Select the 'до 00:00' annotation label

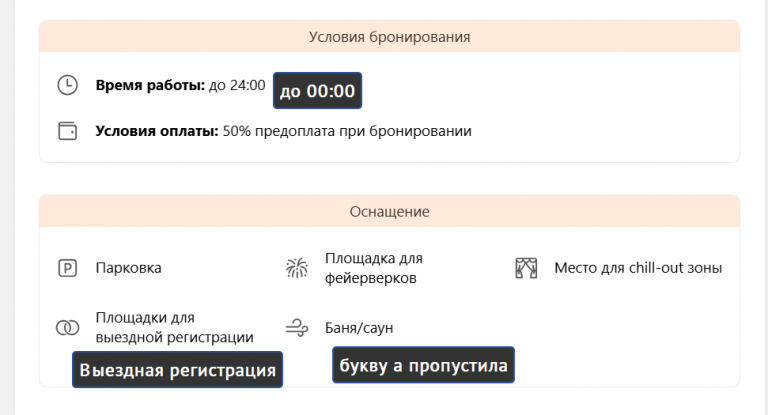317,91
